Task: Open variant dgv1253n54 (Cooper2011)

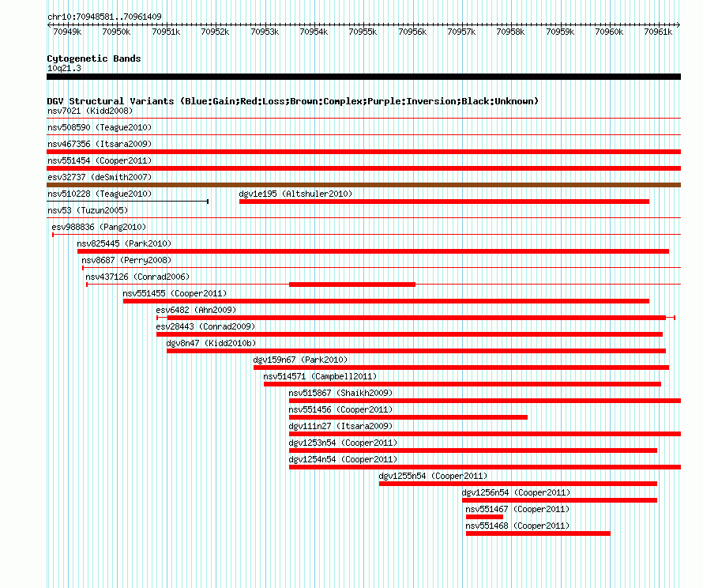Action: point(343,443)
